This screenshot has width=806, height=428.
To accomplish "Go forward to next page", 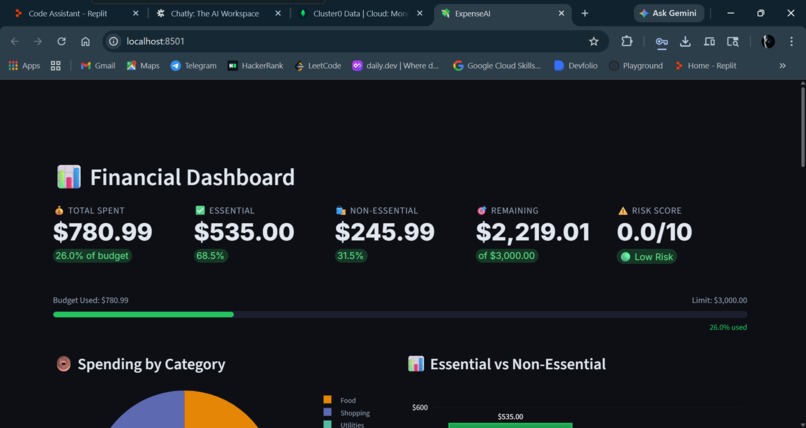I will click(38, 41).
